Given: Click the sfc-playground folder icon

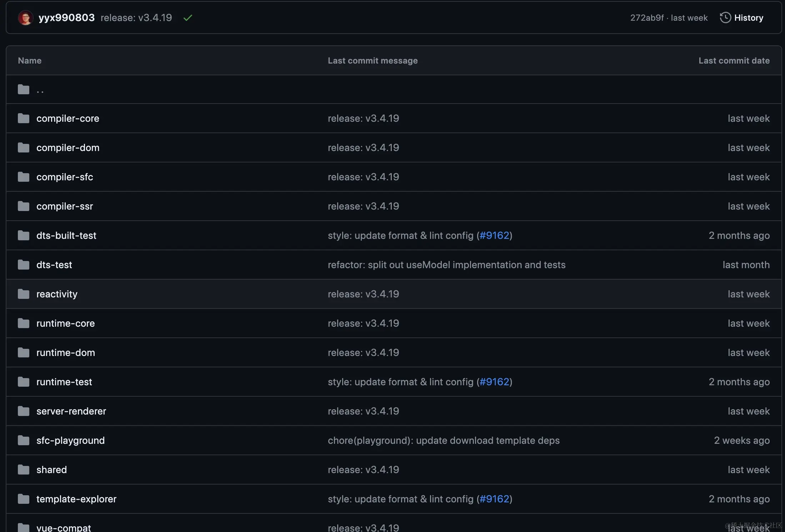Looking at the screenshot, I should (24, 440).
